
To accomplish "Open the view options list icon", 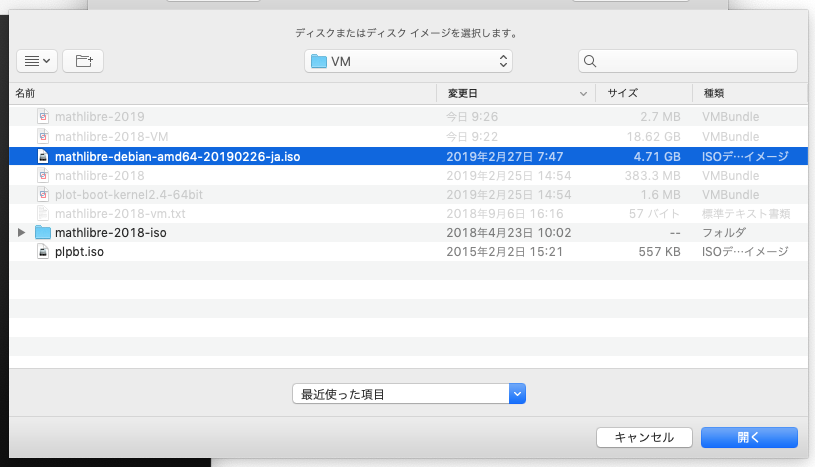I will pos(38,61).
